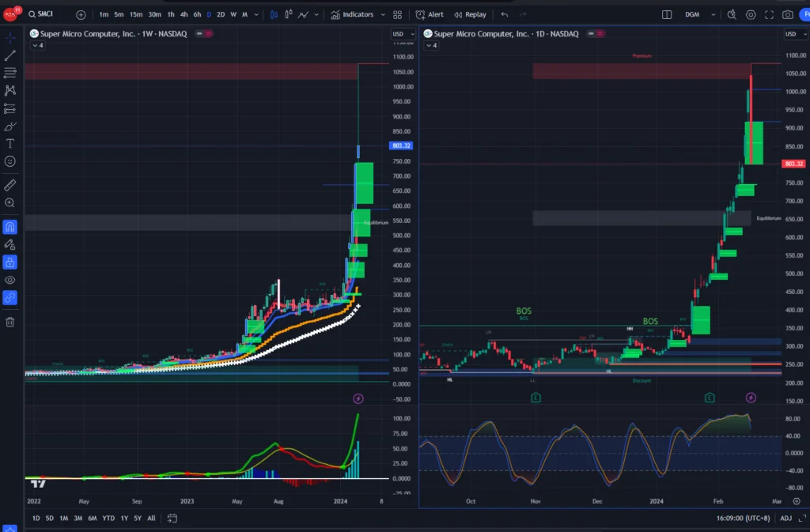This screenshot has width=810, height=532.
Task: Click daily chart title Super Micro Computer
Action: [x=505, y=33]
